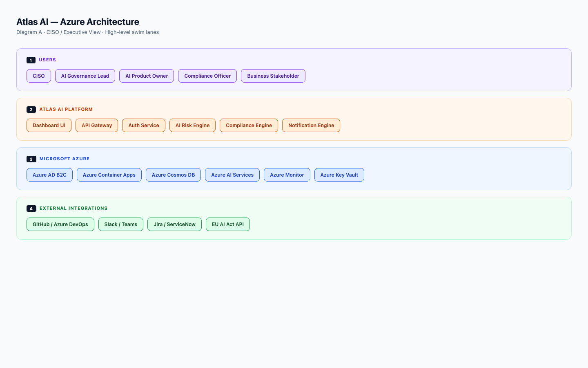Click the Diagram A subtitle line
Image resolution: width=588 pixels, height=368 pixels.
(88, 32)
